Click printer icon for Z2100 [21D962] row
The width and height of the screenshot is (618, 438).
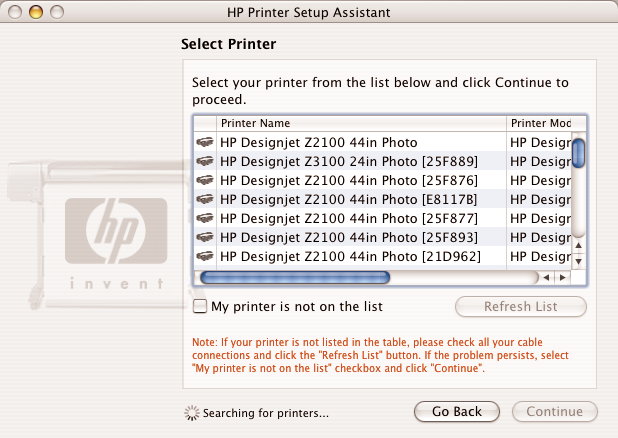205,256
